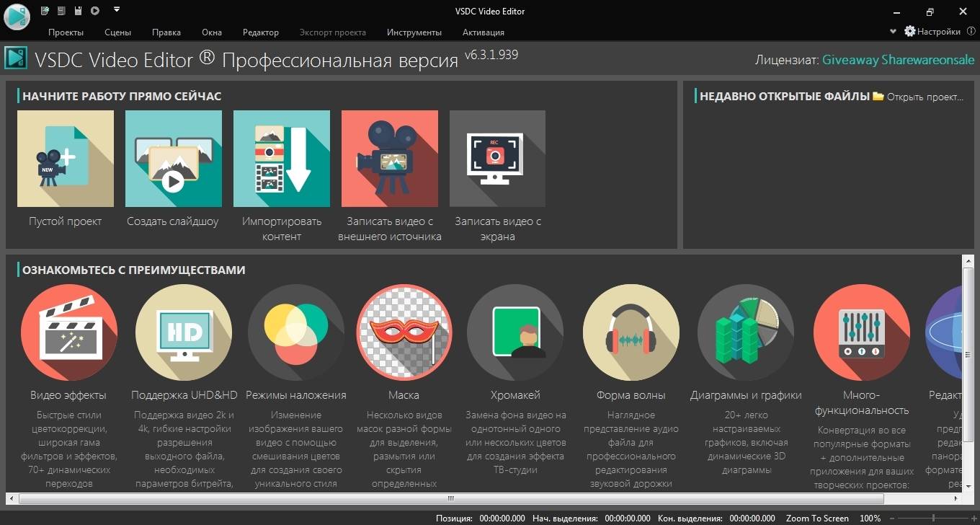Click the Поддержка UHD&HD title text
This screenshot has height=525, width=980.
coord(184,395)
